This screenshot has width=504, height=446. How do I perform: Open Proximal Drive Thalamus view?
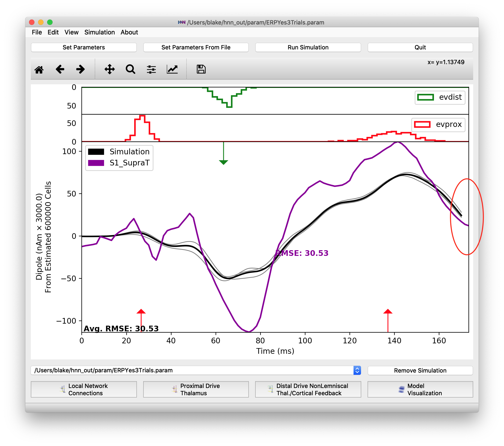(x=196, y=389)
